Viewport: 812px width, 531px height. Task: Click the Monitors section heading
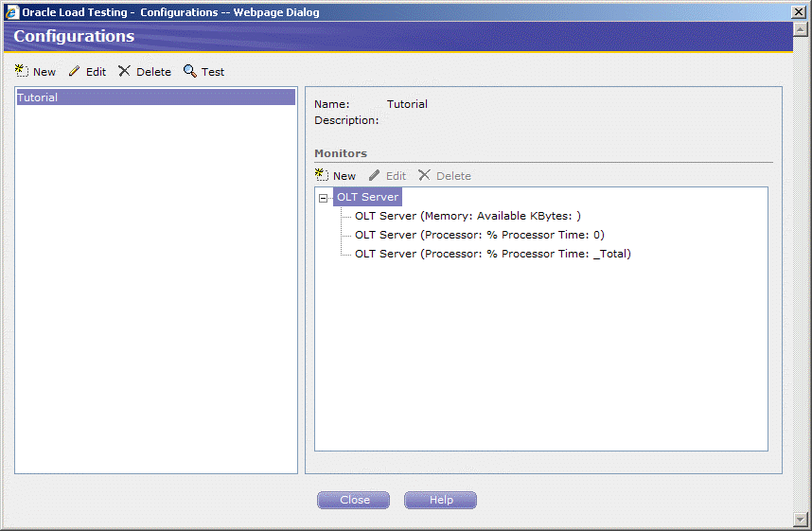coord(341,153)
